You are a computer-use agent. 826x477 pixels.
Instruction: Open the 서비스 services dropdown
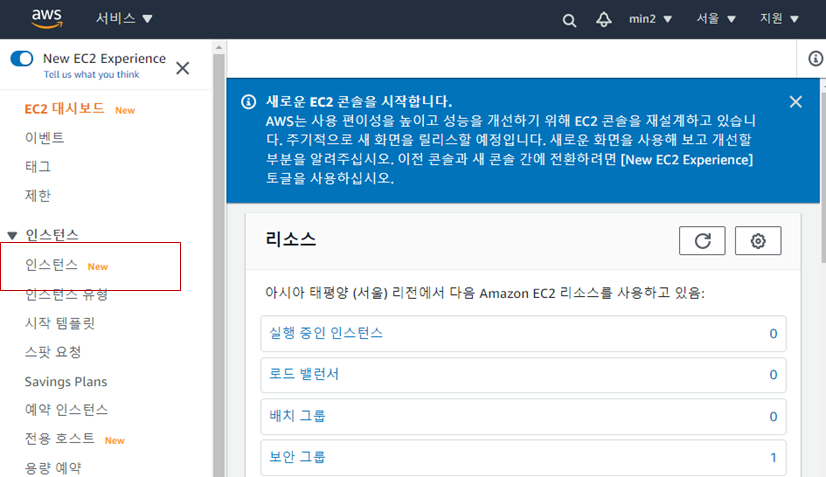[124, 18]
